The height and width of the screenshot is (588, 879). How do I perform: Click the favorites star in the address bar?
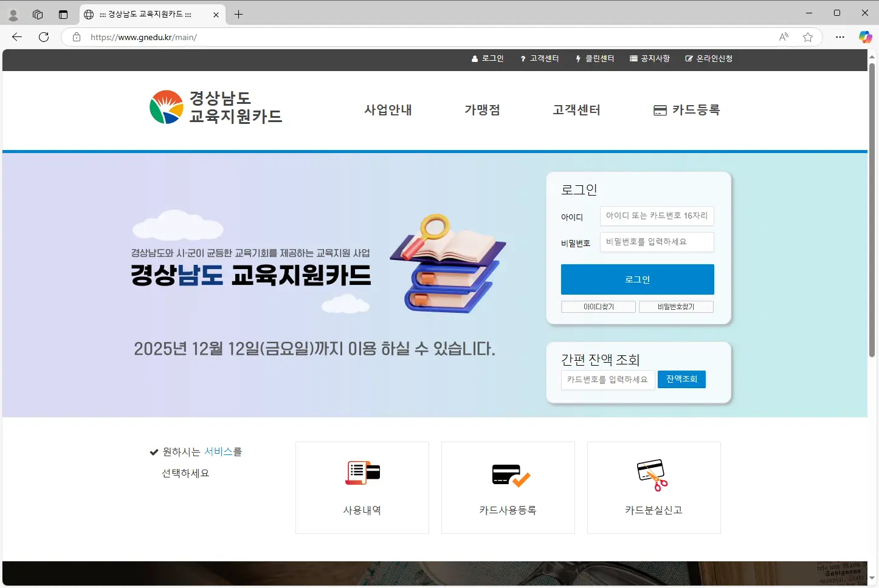(807, 37)
